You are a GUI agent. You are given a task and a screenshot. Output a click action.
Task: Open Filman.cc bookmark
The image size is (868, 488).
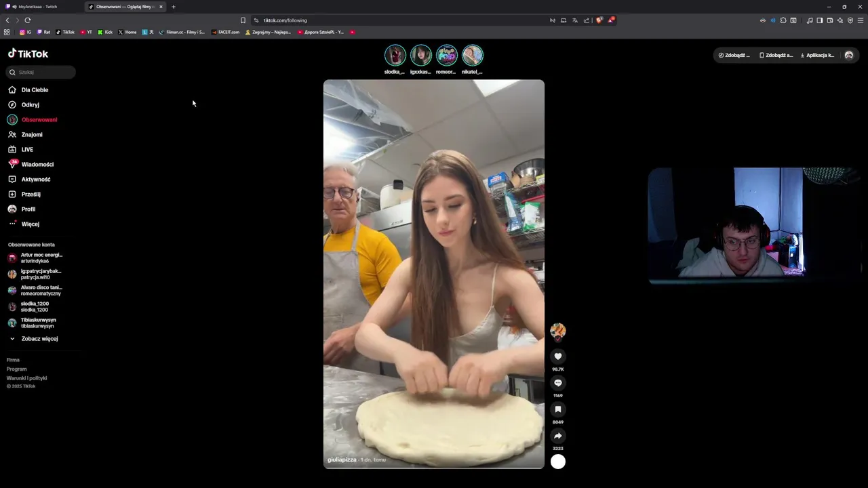(x=182, y=32)
